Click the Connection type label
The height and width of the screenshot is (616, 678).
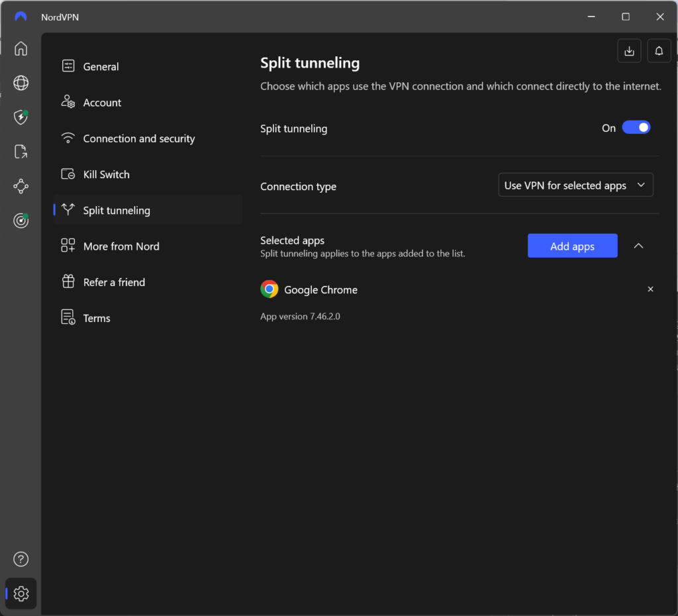[x=299, y=186]
